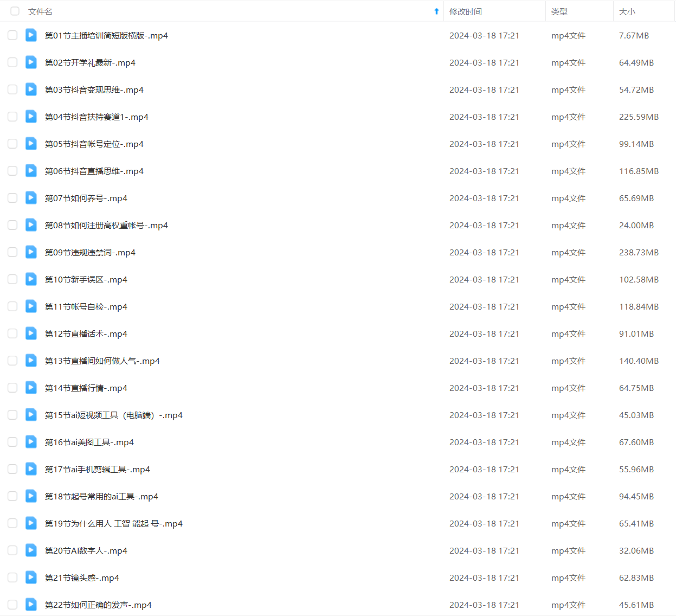Click the video icon for 第18节起号常用的ai工具
The height and width of the screenshot is (616, 676).
click(x=31, y=496)
